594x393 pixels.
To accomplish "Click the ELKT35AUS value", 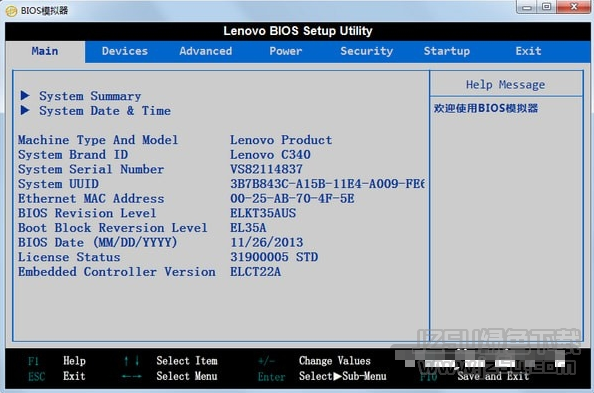I will [263, 213].
